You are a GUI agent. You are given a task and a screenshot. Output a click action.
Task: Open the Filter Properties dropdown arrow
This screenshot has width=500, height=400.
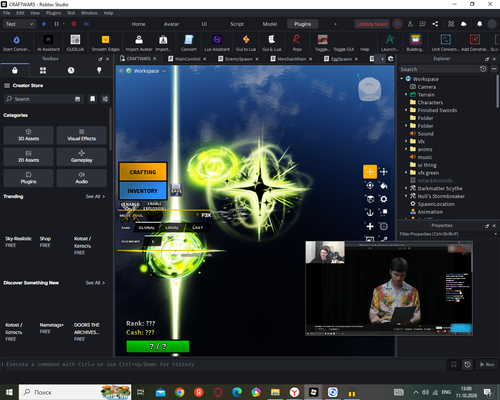495,234
